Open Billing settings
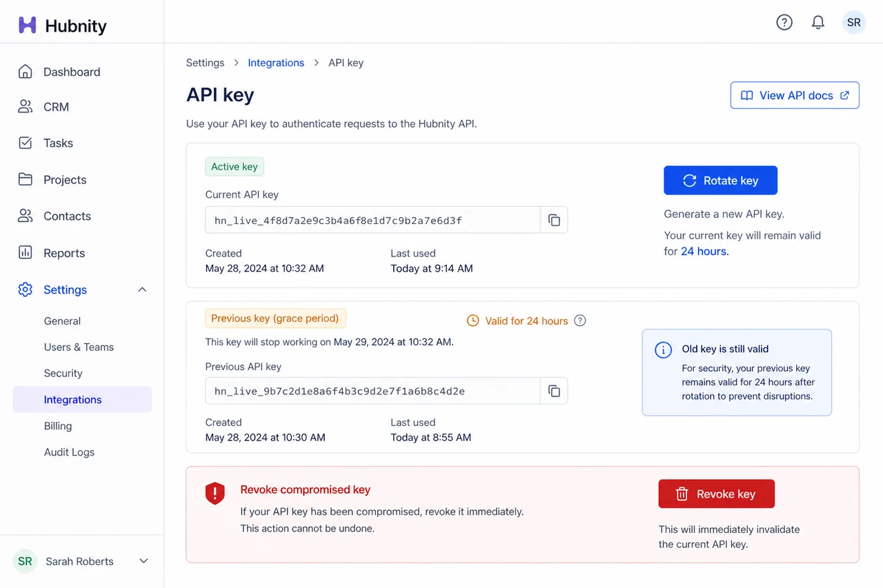 coord(58,426)
